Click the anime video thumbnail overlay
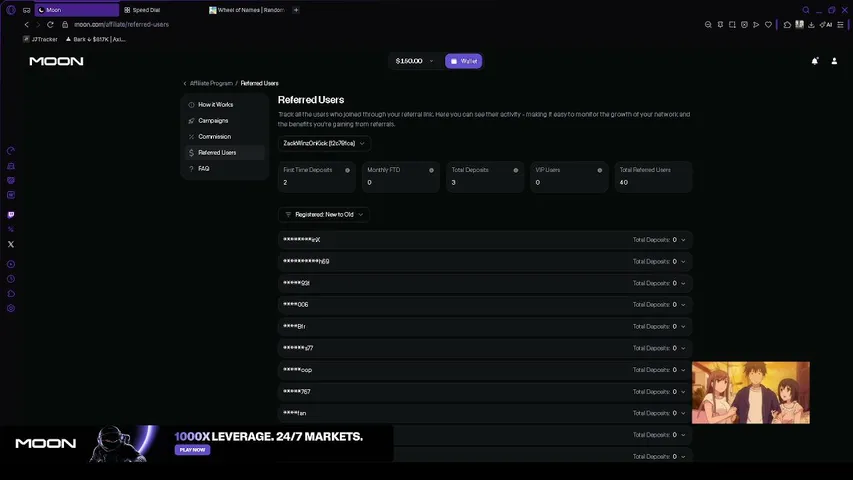853x480 pixels. point(751,392)
